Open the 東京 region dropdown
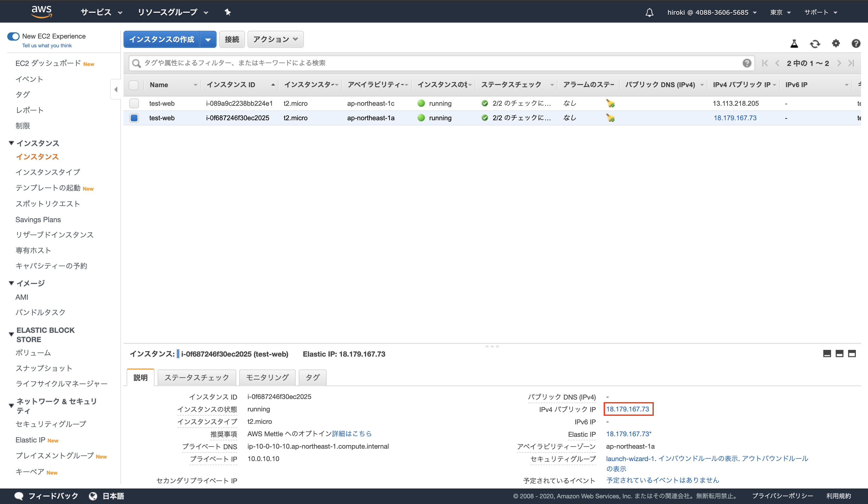 click(780, 12)
